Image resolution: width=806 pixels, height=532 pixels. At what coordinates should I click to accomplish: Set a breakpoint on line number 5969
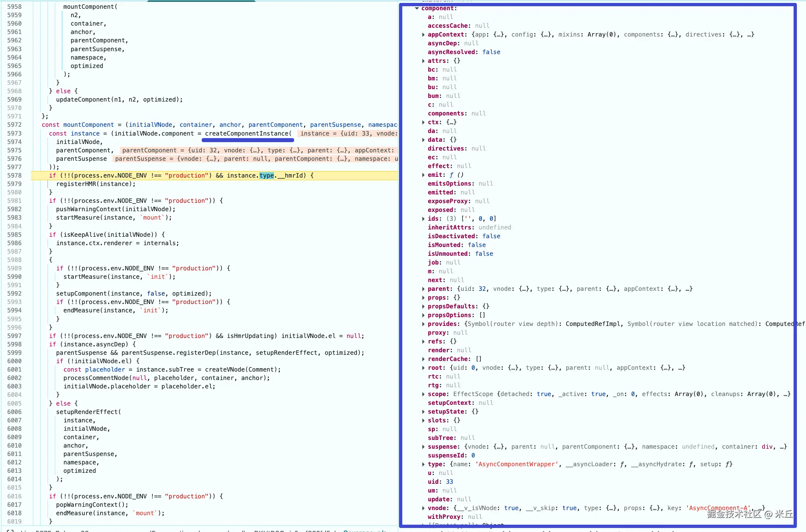14,100
